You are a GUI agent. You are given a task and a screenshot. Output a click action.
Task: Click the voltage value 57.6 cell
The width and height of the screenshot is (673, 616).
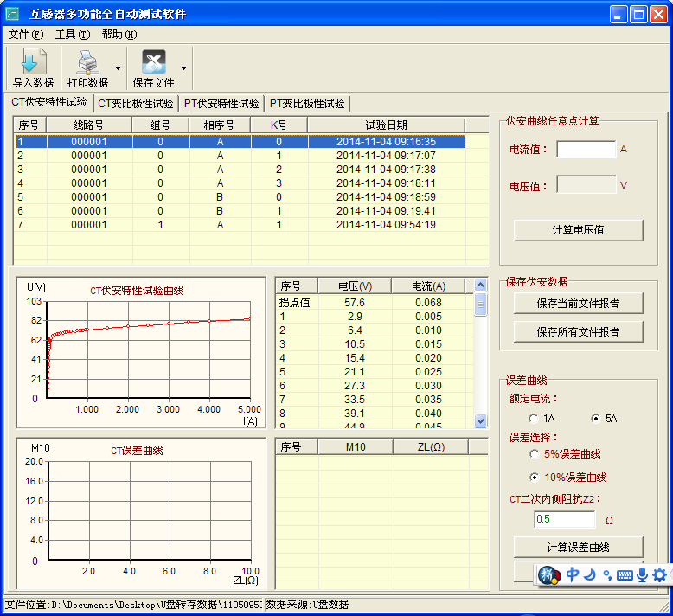pos(355,303)
